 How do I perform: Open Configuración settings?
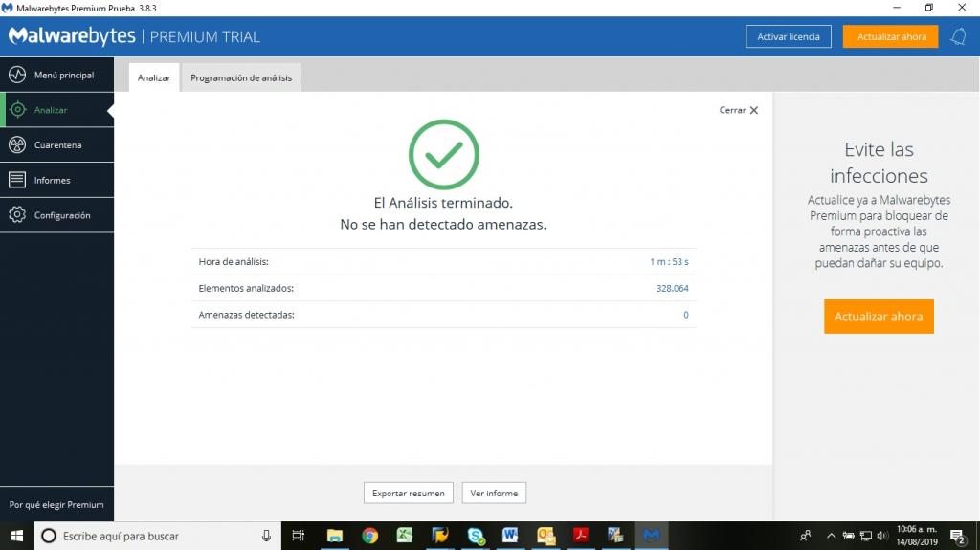56,215
